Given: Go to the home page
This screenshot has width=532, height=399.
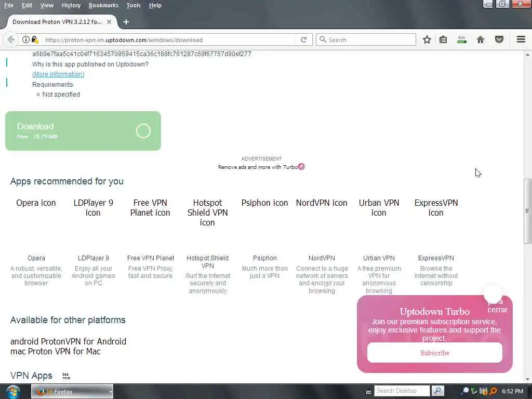Looking at the screenshot, I should coord(481,39).
